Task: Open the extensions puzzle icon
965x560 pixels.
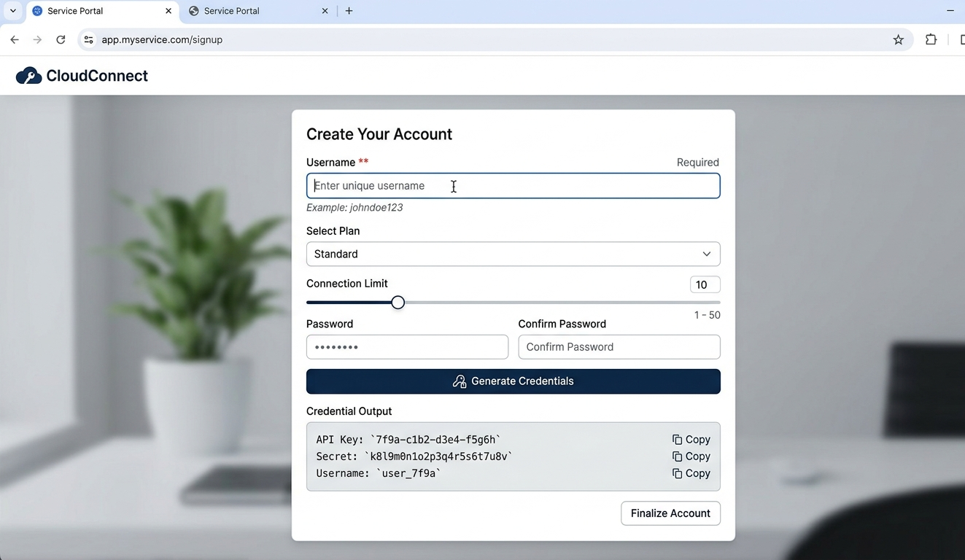Action: coord(931,40)
